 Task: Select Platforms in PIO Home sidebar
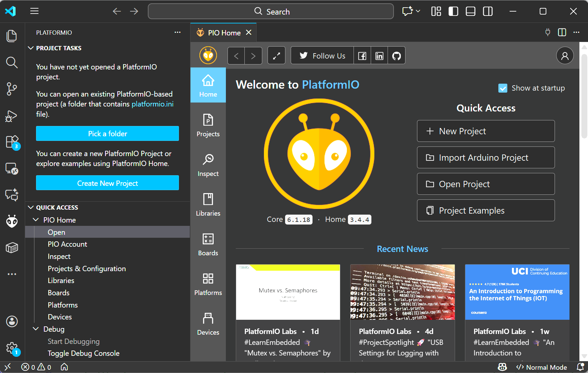(208, 284)
